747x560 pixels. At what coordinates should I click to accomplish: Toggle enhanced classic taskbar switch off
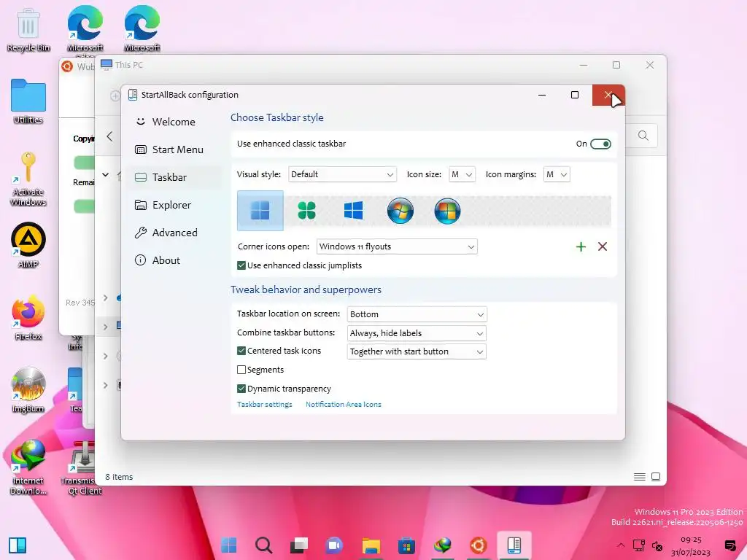(x=600, y=144)
